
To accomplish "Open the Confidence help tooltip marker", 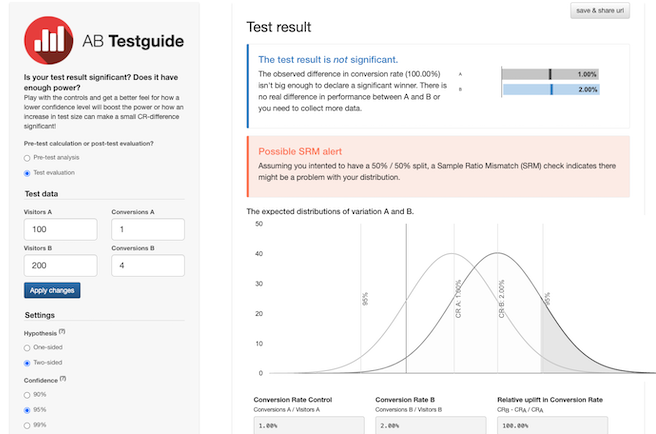I will point(62,379).
